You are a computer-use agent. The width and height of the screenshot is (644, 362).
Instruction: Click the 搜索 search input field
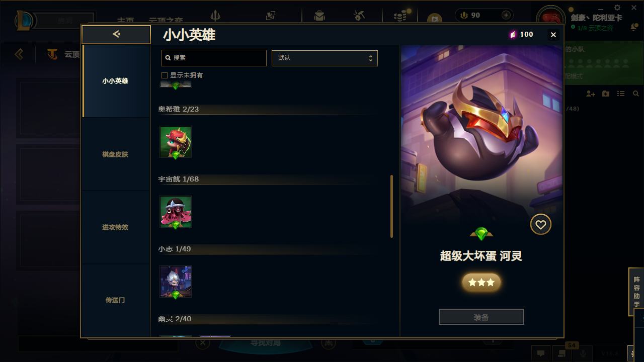point(214,58)
